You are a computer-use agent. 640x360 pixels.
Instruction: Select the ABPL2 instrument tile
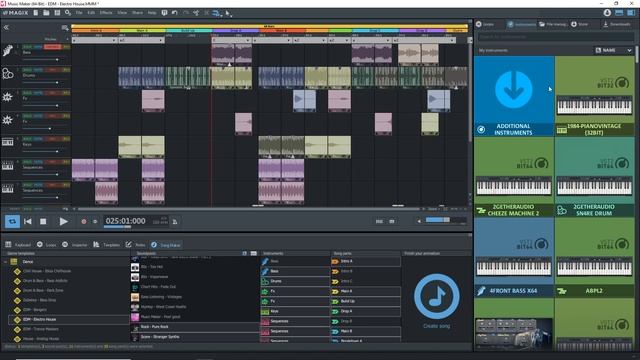coord(594,257)
